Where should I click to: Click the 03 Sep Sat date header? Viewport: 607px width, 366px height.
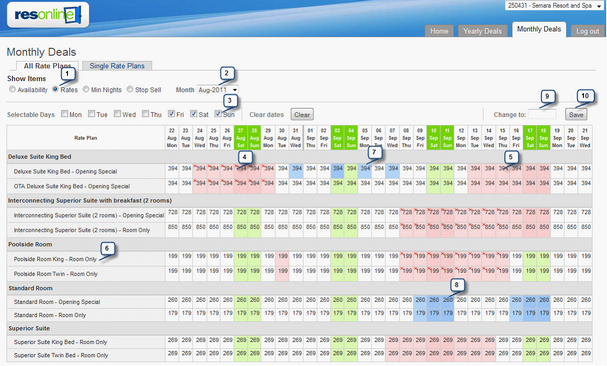tap(338, 138)
